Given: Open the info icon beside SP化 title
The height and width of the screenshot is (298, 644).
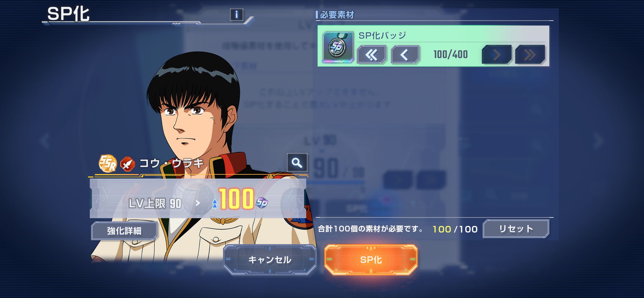Looking at the screenshot, I should [237, 15].
